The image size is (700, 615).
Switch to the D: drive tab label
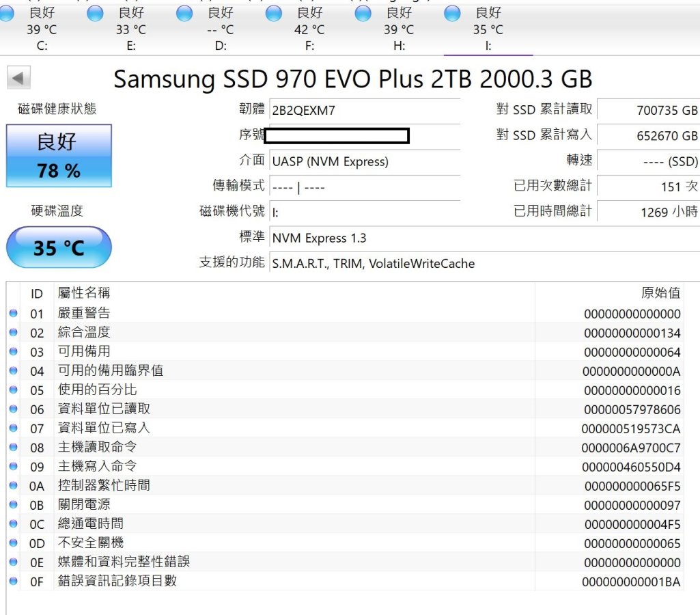pos(221,46)
